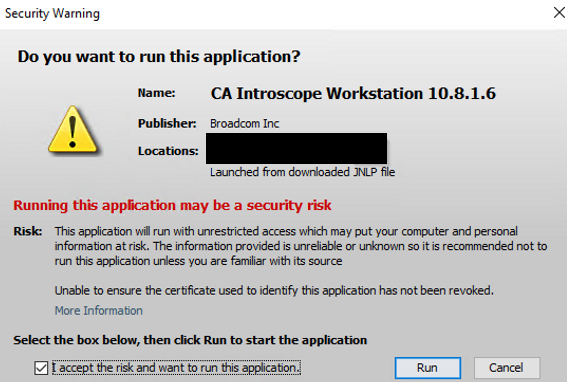The width and height of the screenshot is (567, 382).
Task: Untick the accept risk checkbox
Action: [x=41, y=368]
